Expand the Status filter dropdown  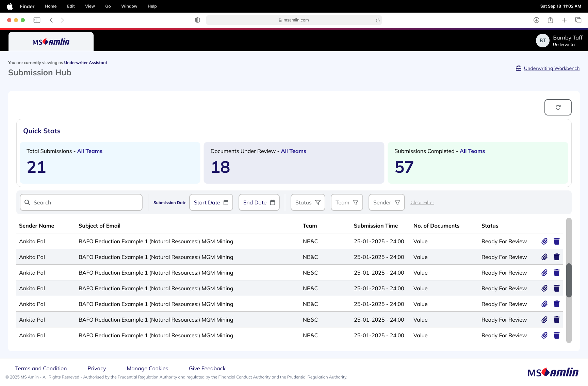(308, 202)
